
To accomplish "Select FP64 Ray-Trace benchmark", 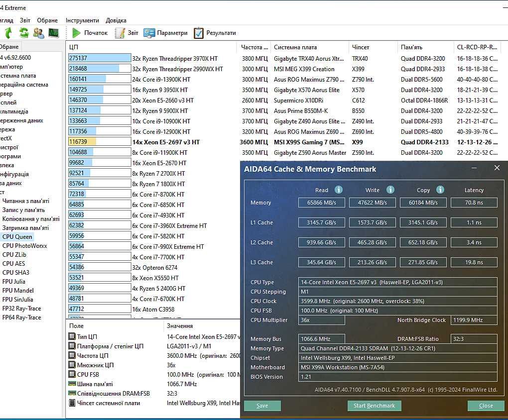I will tap(22, 317).
